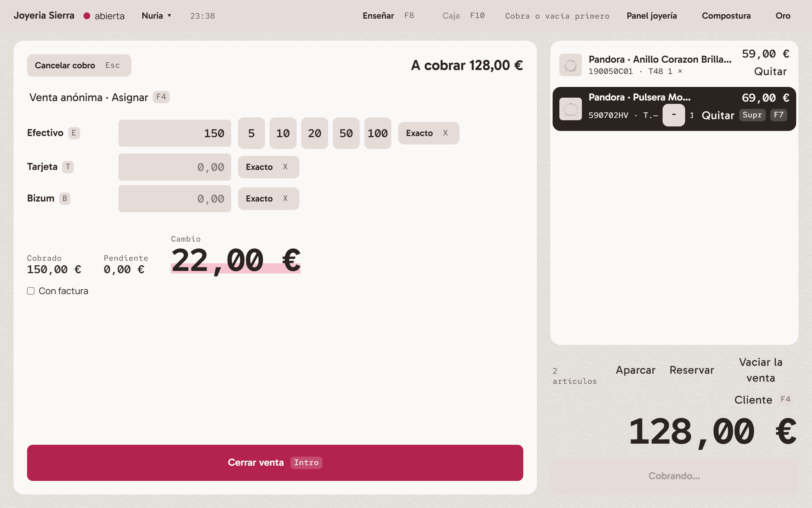
Task: Tick the Con factura checkbox
Action: coord(30,291)
